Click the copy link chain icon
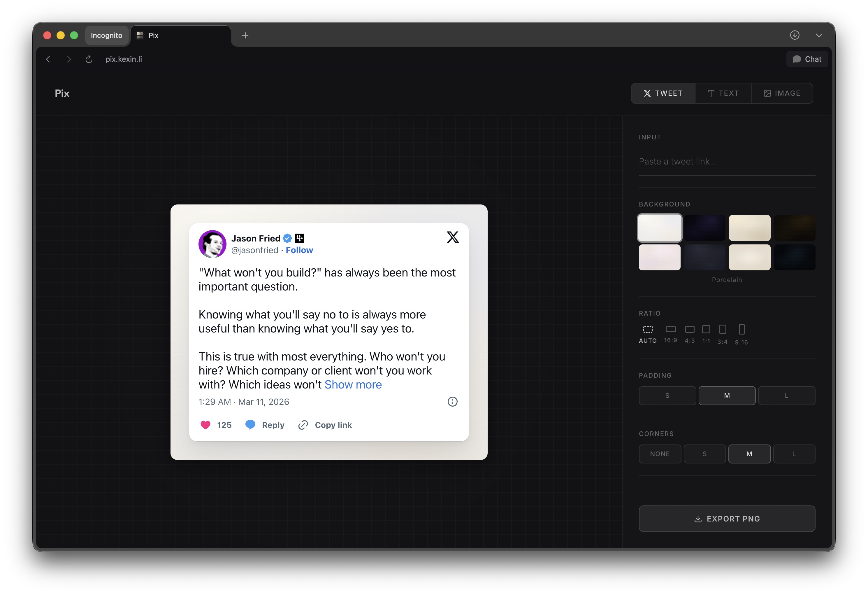Screen dimensions: 868x595 tap(303, 425)
